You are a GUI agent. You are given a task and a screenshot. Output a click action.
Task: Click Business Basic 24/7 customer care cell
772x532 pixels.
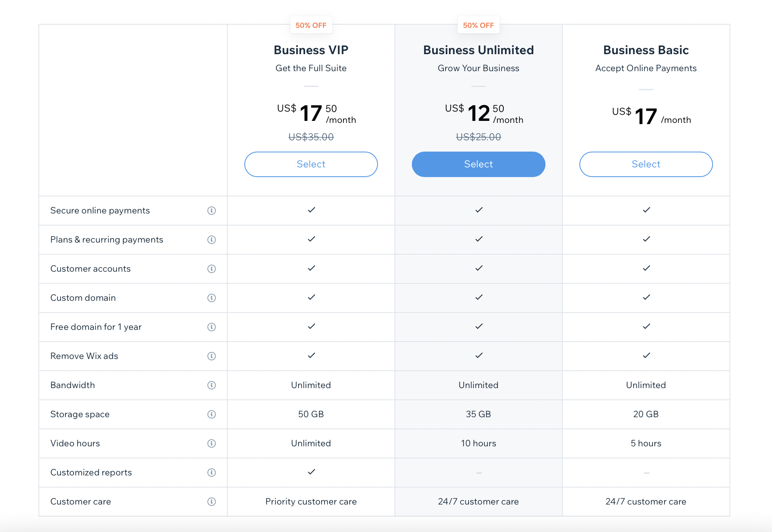click(x=646, y=502)
